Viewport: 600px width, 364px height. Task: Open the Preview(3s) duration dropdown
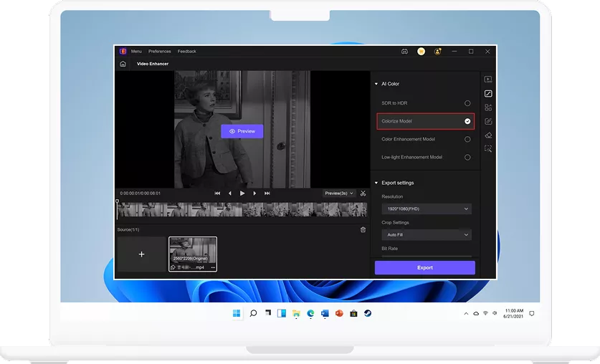click(339, 193)
